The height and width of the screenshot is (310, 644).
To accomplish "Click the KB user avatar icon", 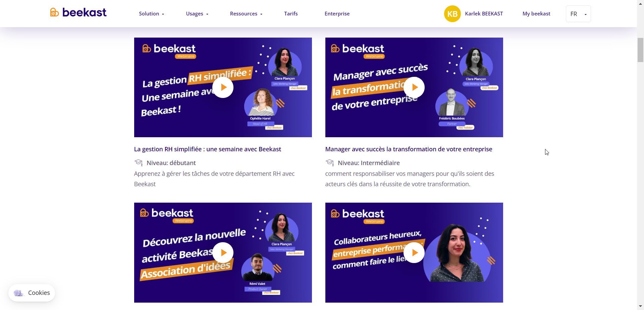I will click(x=452, y=14).
